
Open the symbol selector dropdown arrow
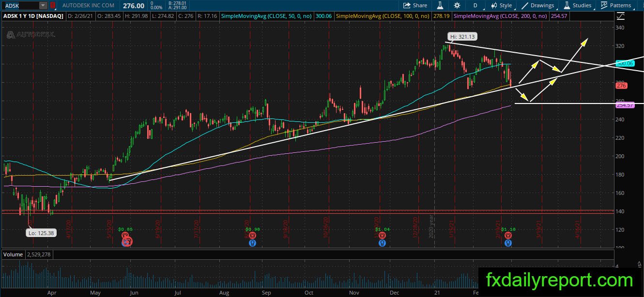(44, 5)
